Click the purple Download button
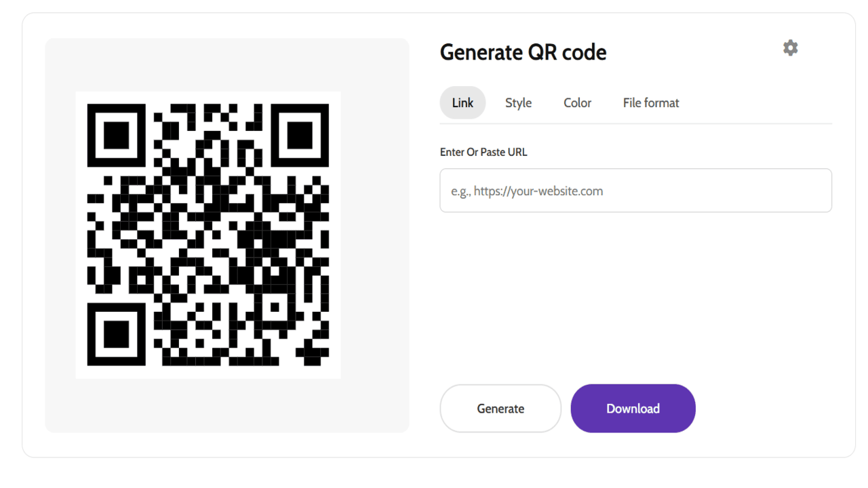The height and width of the screenshot is (488, 868). 633,409
